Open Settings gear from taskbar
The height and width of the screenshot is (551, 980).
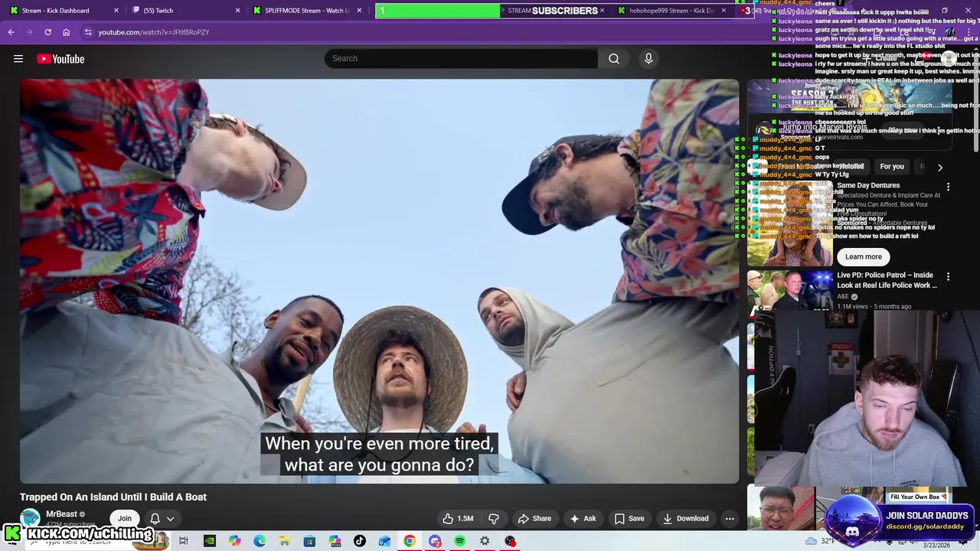pos(485,541)
